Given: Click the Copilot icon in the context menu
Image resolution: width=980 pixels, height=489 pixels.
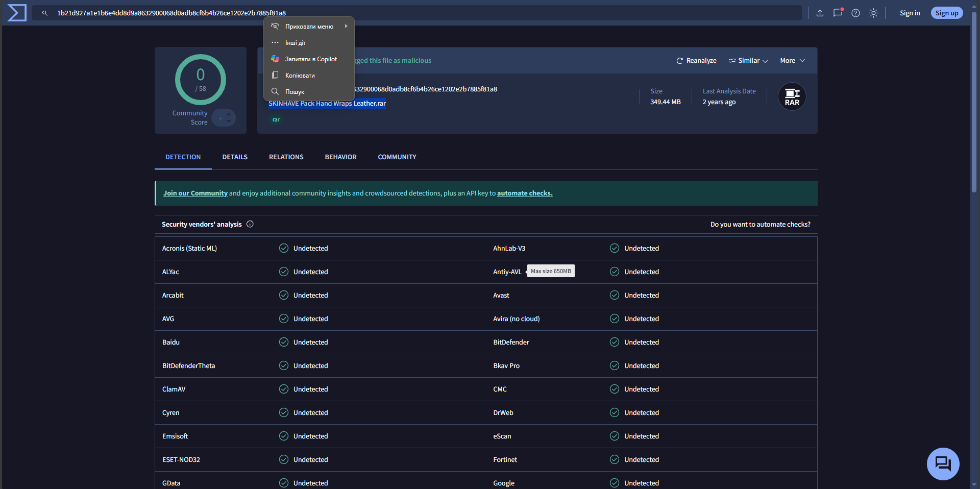Looking at the screenshot, I should 275,59.
